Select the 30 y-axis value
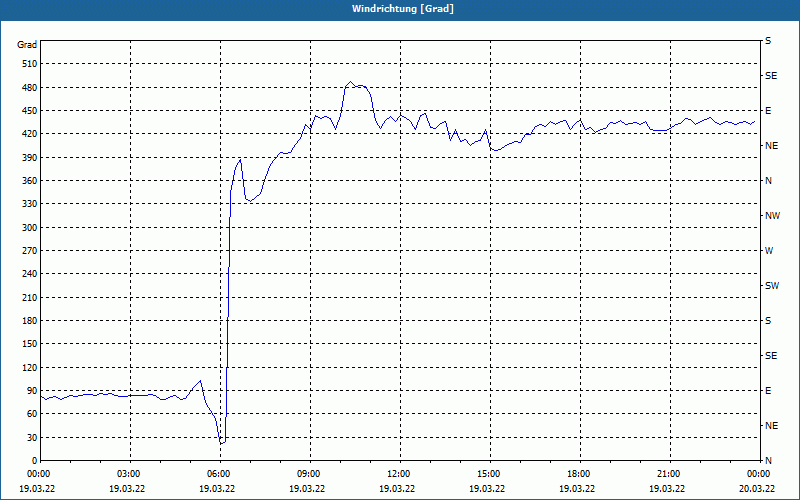Viewport: 800px width, 500px height. pos(32,437)
